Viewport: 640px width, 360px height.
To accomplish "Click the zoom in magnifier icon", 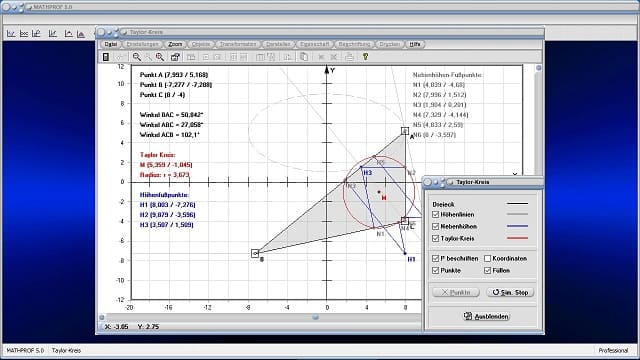I will (x=160, y=57).
